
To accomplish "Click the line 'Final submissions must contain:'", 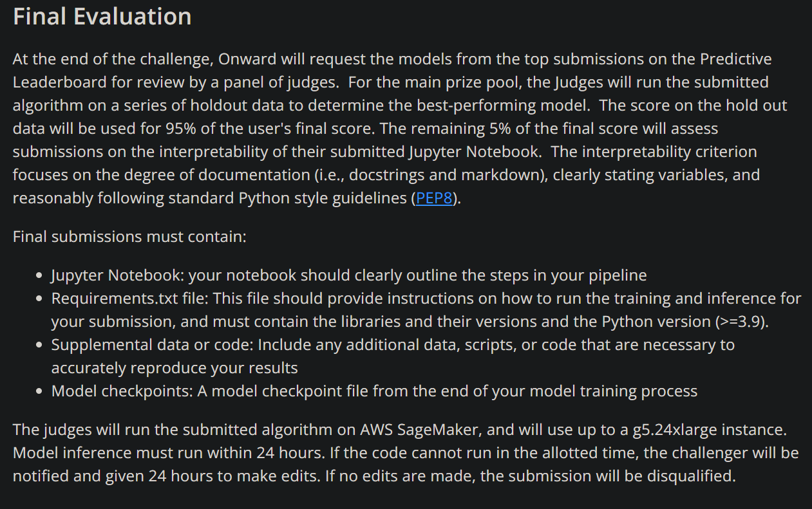I will pos(129,237).
